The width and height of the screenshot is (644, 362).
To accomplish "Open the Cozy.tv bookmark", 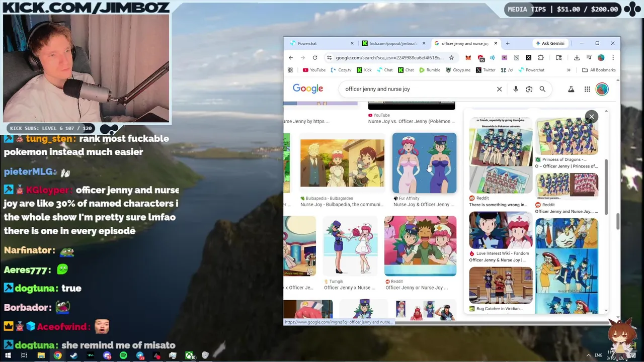I will tap(341, 70).
